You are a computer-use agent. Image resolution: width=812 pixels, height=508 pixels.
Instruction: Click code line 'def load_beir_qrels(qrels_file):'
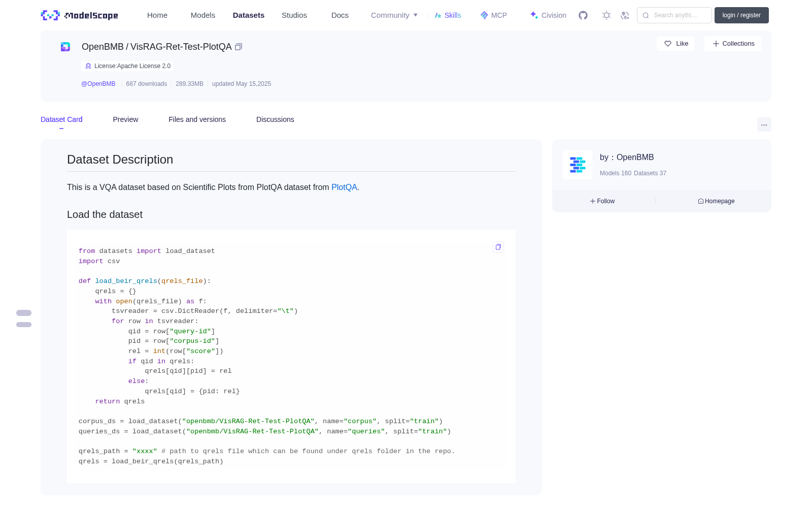145,281
